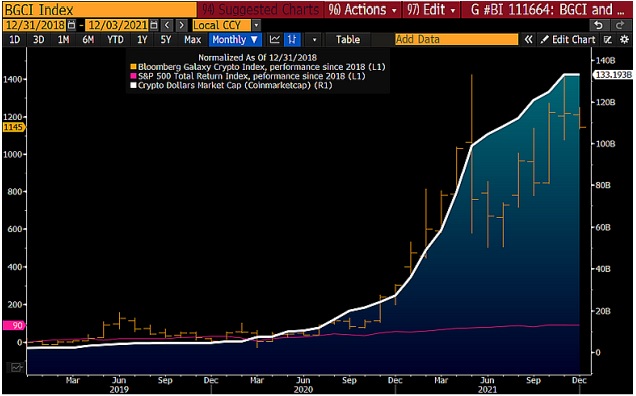This screenshot has height=396, width=636.
Task: Click the redo arrow icon
Action: pyautogui.click(x=620, y=25)
